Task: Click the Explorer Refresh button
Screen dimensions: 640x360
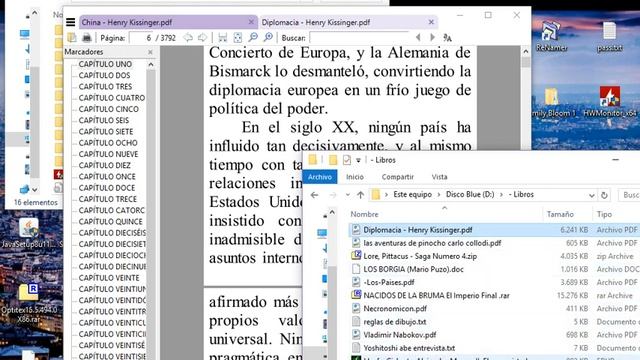Action: click(x=604, y=195)
